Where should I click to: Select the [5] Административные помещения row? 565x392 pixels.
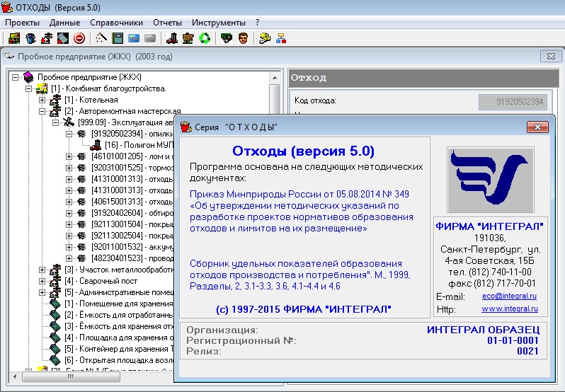click(x=119, y=292)
